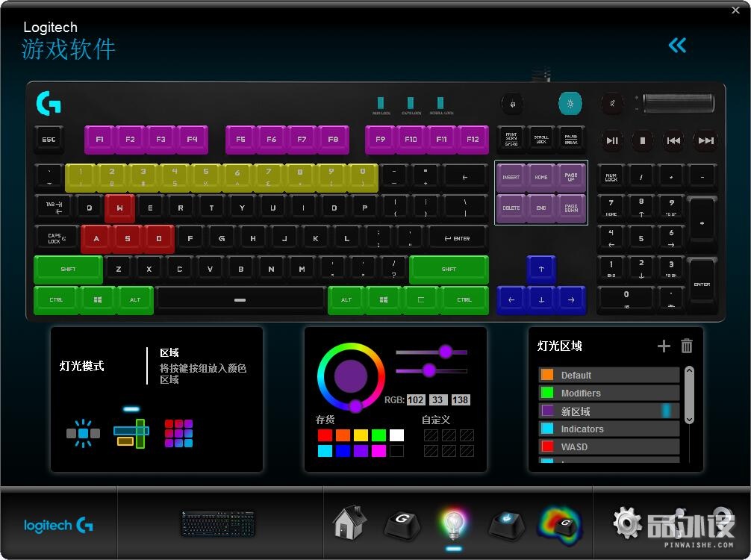This screenshot has width=751, height=560.
Task: Switch to per-key color grid mode
Action: (x=178, y=433)
